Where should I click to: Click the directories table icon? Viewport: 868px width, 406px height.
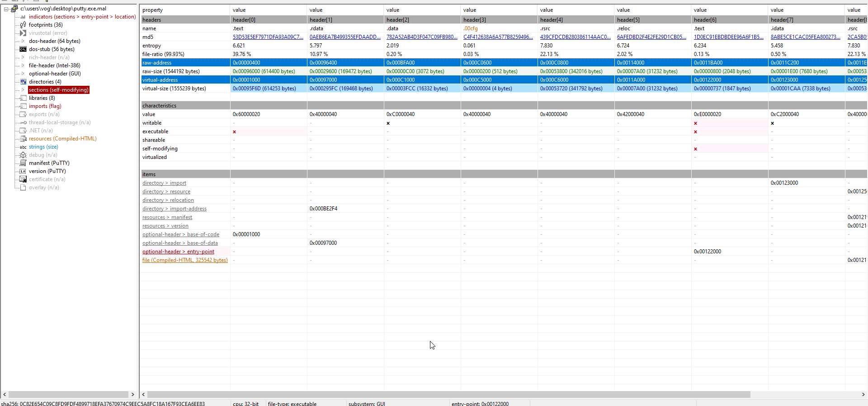[23, 82]
